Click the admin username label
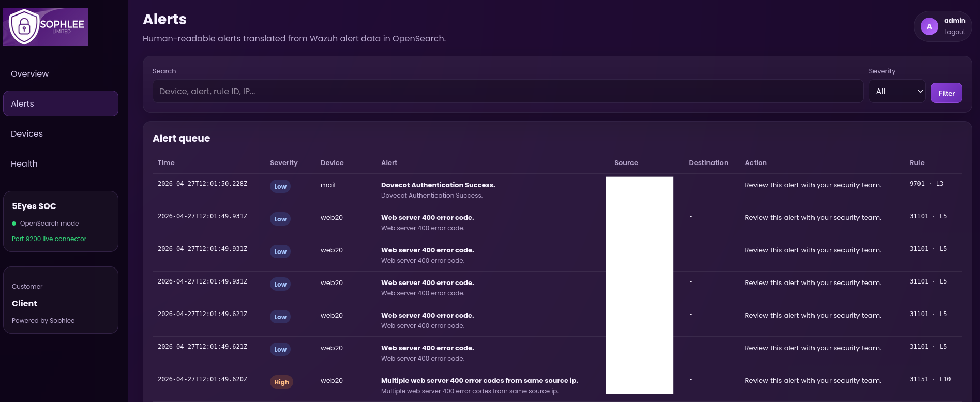 coord(955,21)
